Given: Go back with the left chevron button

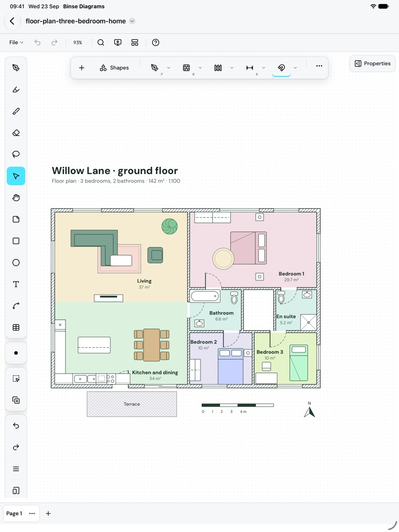Looking at the screenshot, I should [x=12, y=21].
